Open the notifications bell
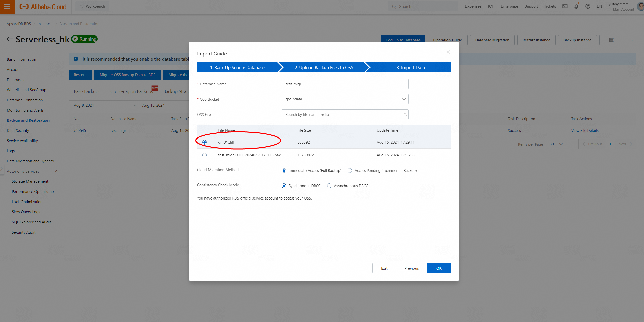The height and width of the screenshot is (322, 644). point(576,6)
